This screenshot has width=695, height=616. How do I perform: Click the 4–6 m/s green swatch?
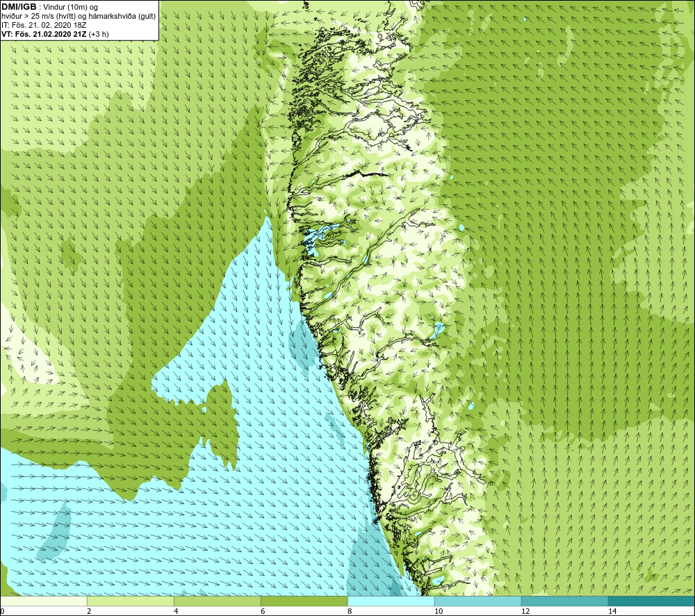(x=217, y=601)
